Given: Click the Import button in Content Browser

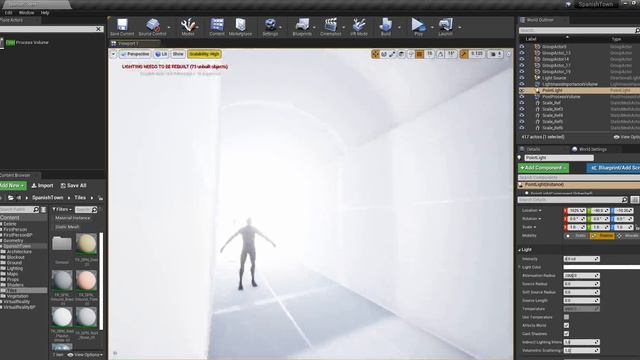Looking at the screenshot, I should (x=42, y=185).
